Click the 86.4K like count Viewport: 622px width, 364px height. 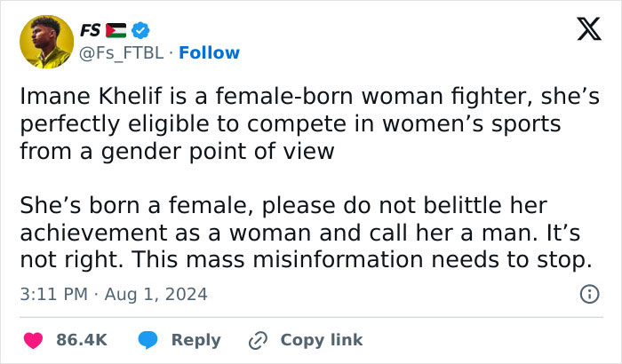pyautogui.click(x=82, y=340)
